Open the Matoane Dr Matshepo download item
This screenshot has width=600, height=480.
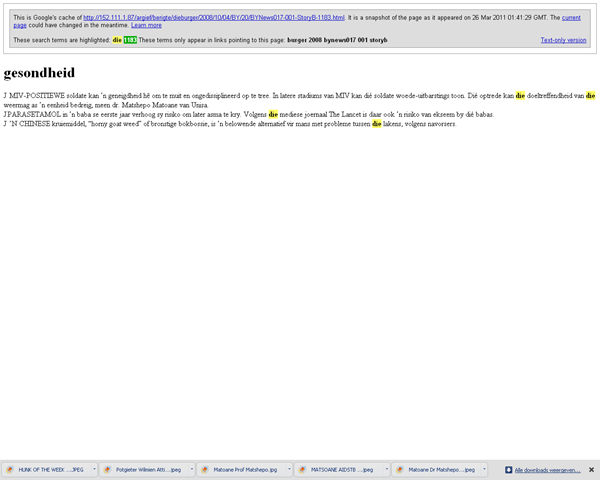(441, 470)
